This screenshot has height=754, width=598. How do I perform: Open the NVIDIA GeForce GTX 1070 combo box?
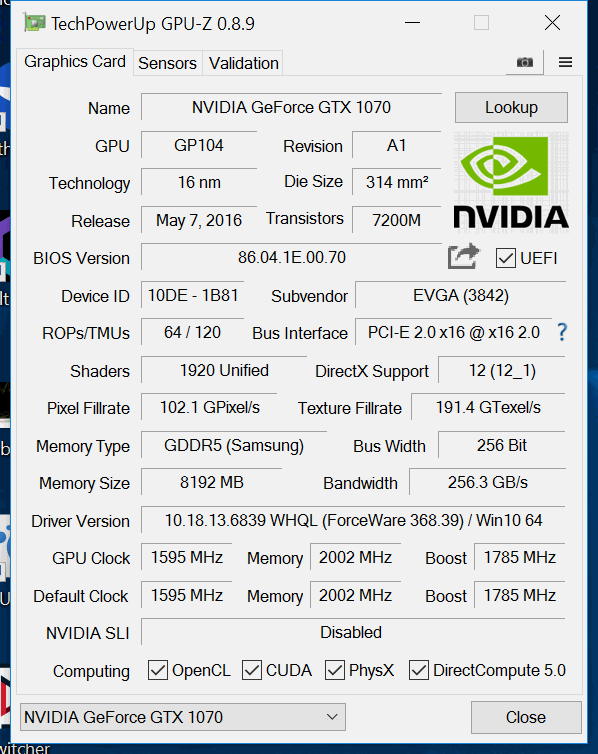(183, 717)
